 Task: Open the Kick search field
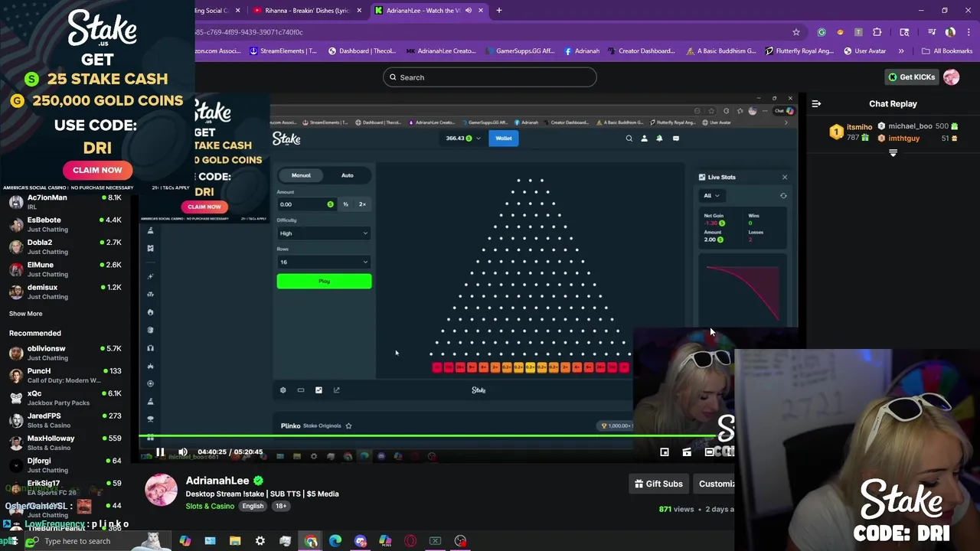(490, 77)
